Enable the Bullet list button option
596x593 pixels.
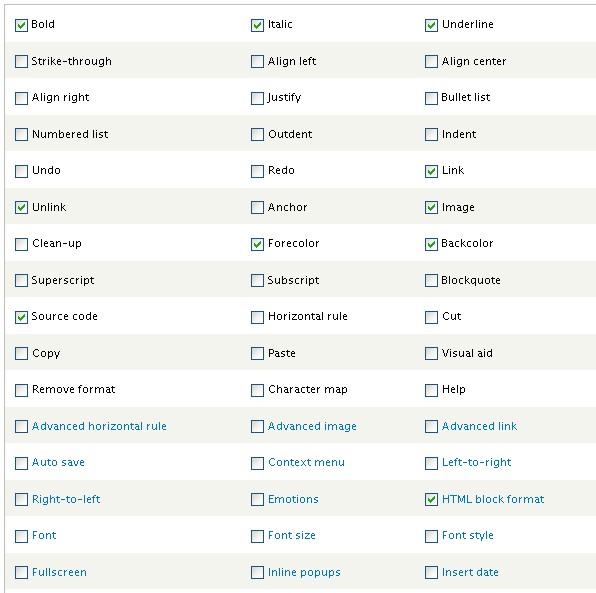431,98
